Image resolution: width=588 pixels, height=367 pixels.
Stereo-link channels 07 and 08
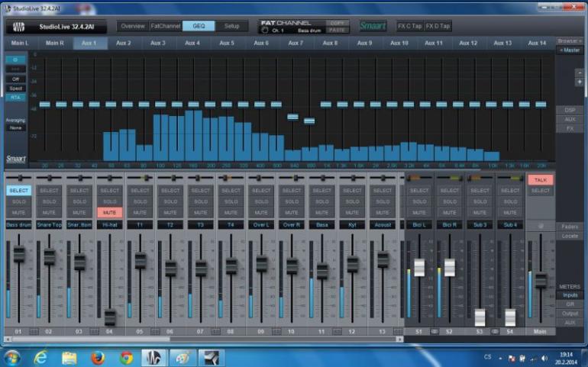point(215,332)
